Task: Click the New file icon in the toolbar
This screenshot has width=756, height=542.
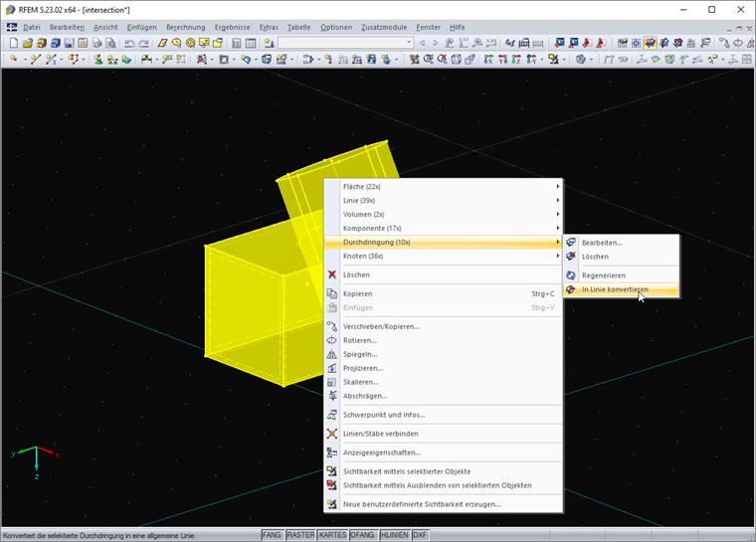Action: tap(12, 44)
